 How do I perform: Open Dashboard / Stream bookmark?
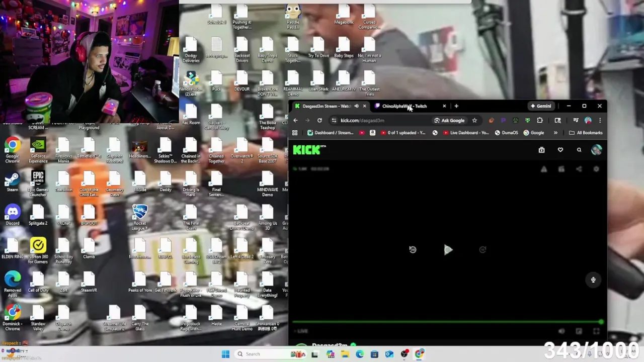tap(330, 133)
